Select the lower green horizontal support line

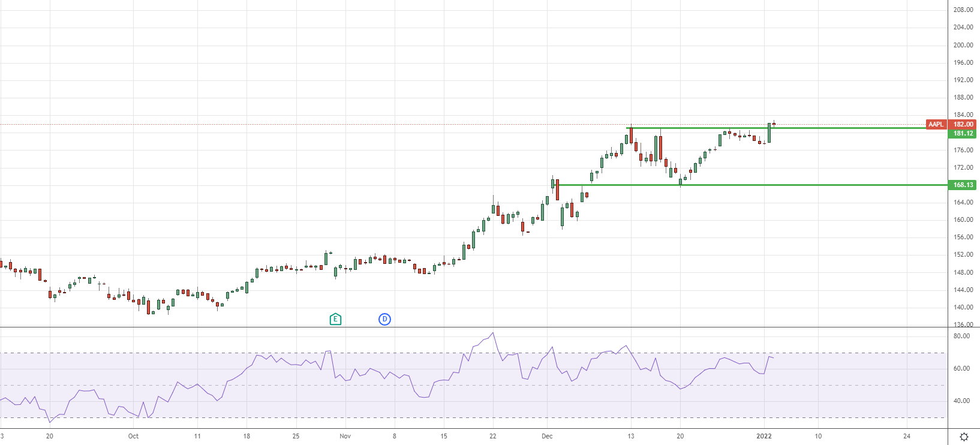pos(780,185)
